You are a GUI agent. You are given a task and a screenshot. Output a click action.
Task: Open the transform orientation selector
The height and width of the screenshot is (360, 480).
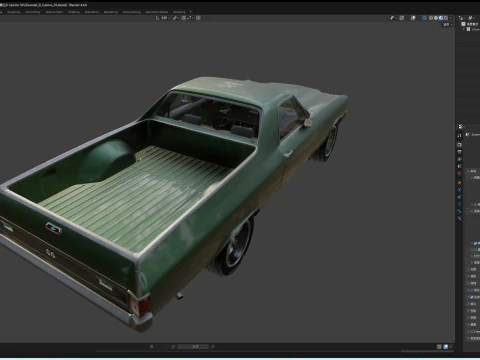163,18
